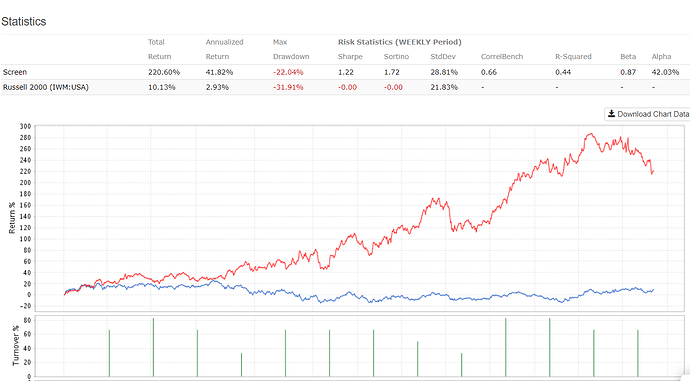Click the 300 tick on return axis
The height and width of the screenshot is (381, 690).
pyautogui.click(x=26, y=126)
